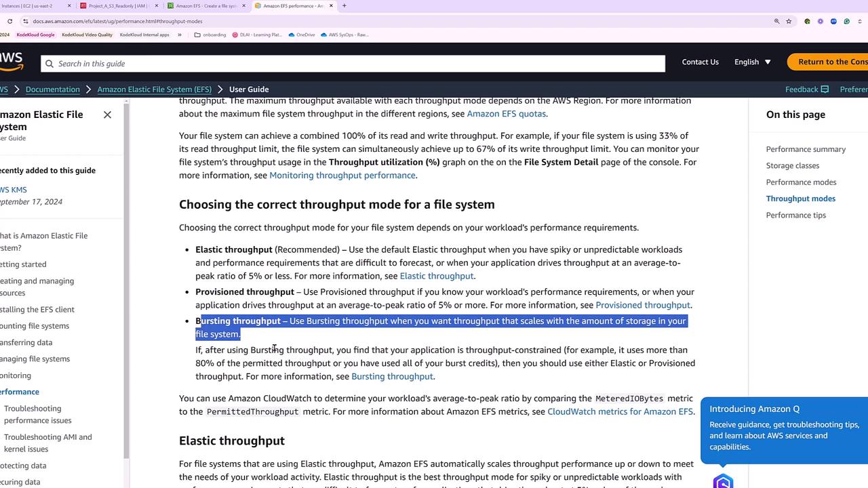Click the first dark green extension icon
Viewport: 868px width, 488px height.
coord(807,21)
